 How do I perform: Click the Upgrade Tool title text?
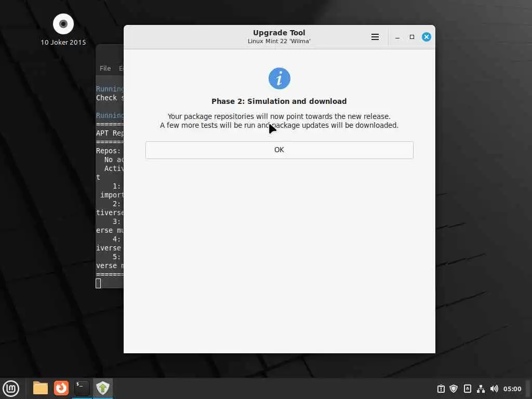[279, 33]
